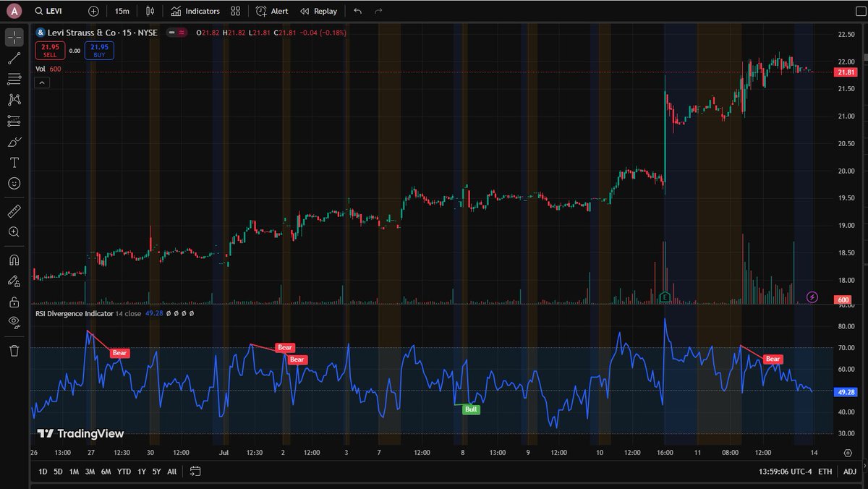The width and height of the screenshot is (868, 489).
Task: Select the 1D date range
Action: pyautogui.click(x=43, y=472)
